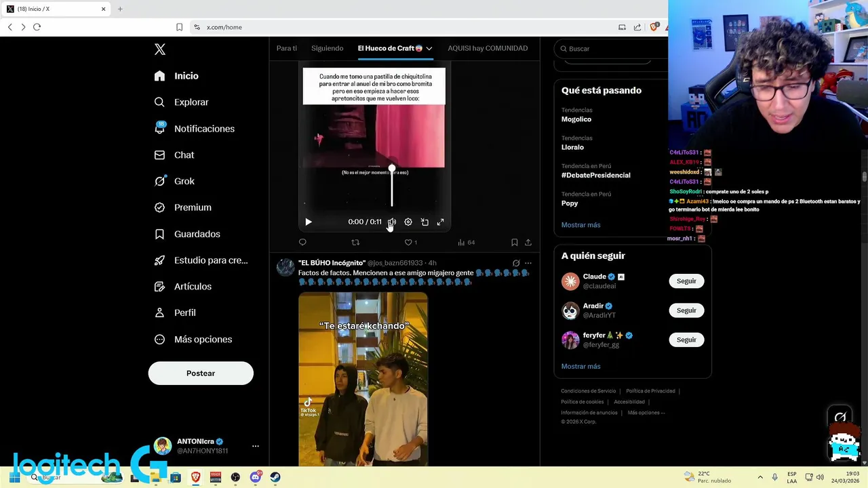Switch to Para ti tab

(x=287, y=48)
